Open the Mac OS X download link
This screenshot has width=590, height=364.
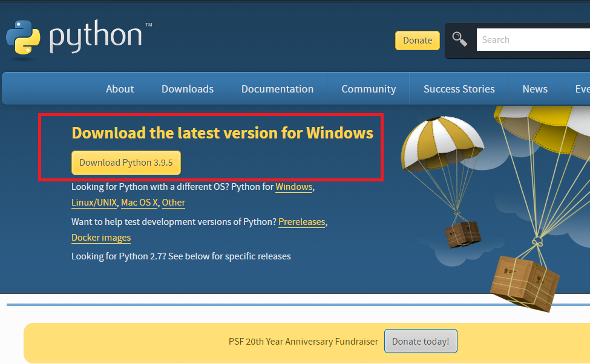point(139,203)
